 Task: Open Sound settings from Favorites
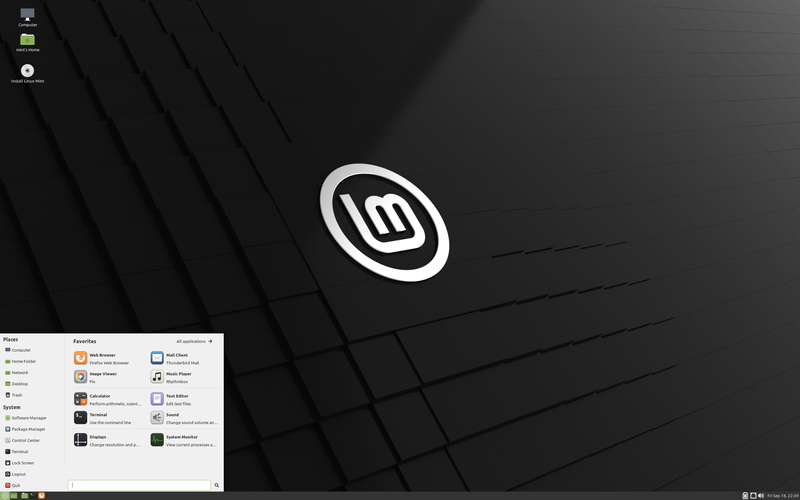click(x=184, y=418)
